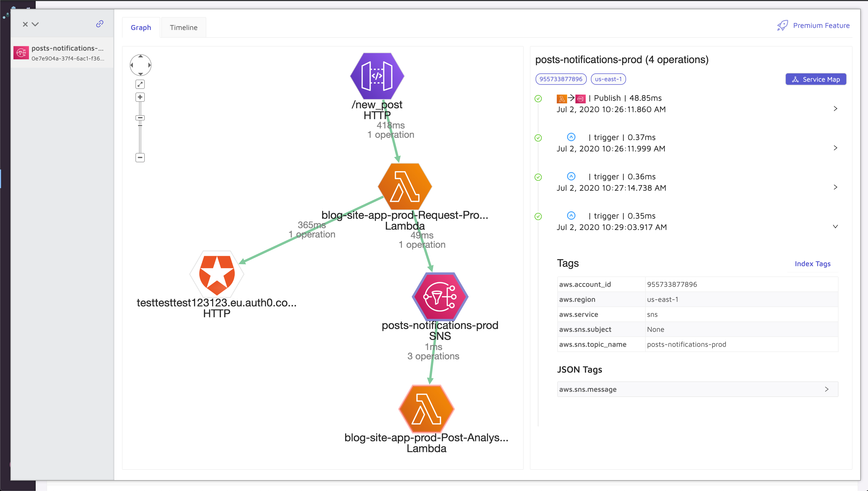Zoom out the graph with minus
The image size is (868, 491).
tap(140, 157)
